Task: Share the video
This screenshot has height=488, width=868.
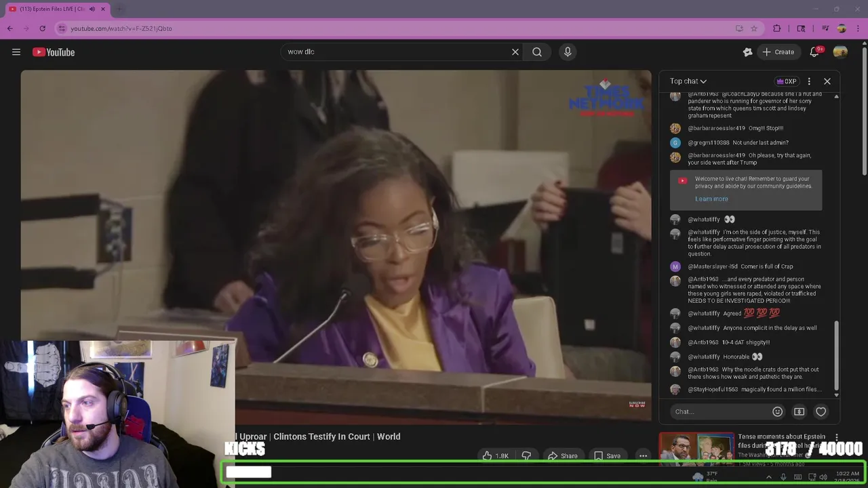Action: click(x=563, y=455)
